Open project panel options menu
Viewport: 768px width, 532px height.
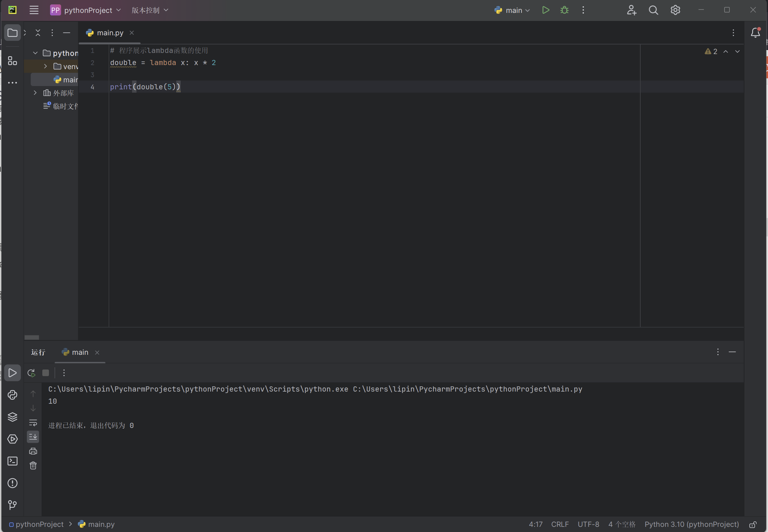point(52,33)
